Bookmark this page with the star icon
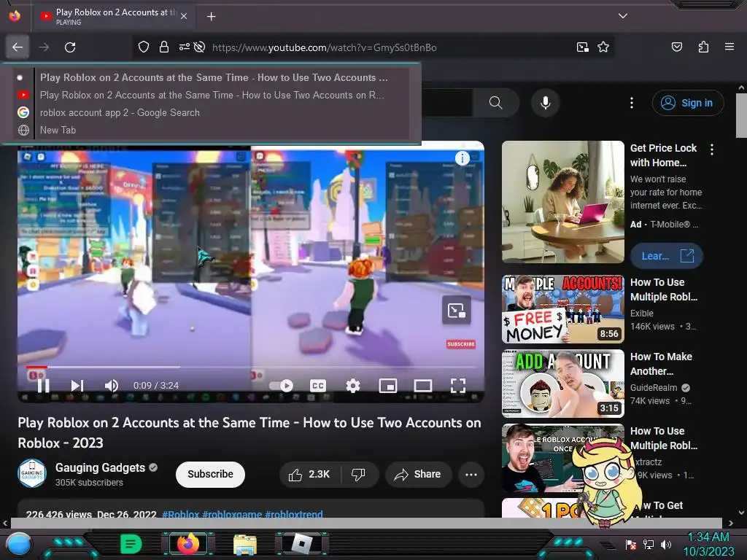 point(603,47)
